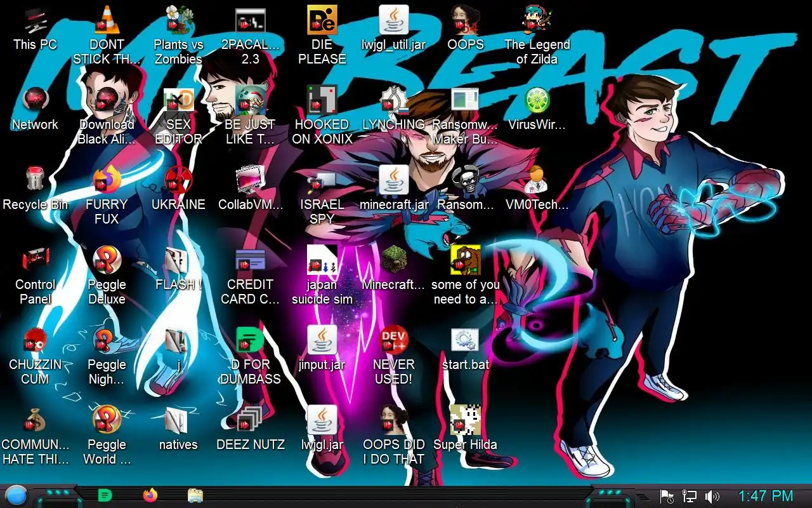Open Download Black Ali shortcut
This screenshot has height=508, width=812.
tap(107, 101)
